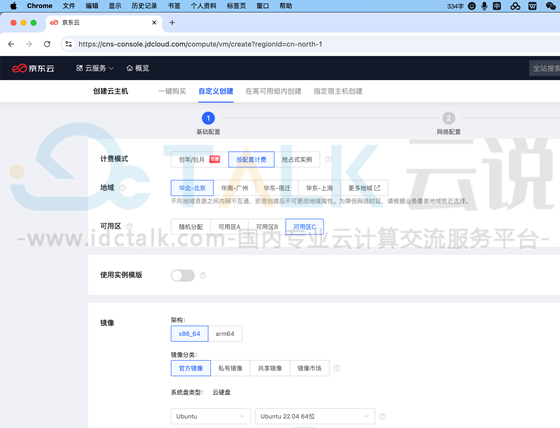
Task: Open the 窗口 menu
Action: [263, 6]
